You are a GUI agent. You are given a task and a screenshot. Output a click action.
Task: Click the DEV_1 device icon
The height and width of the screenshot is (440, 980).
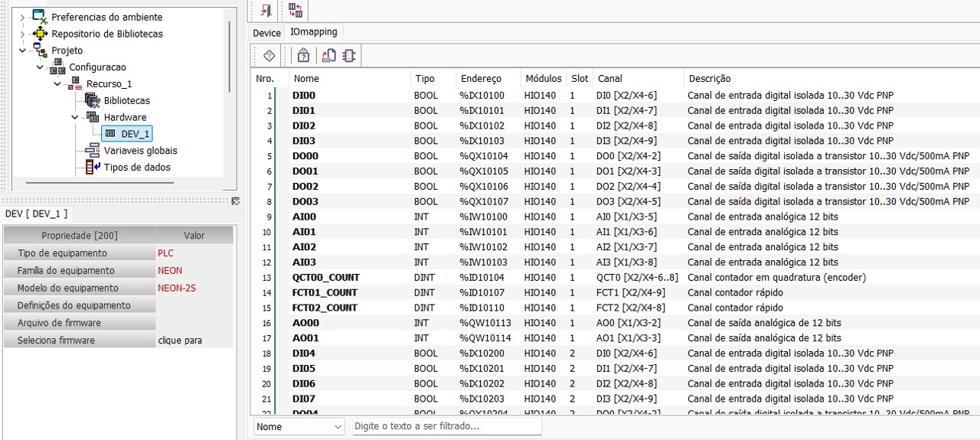tap(110, 134)
